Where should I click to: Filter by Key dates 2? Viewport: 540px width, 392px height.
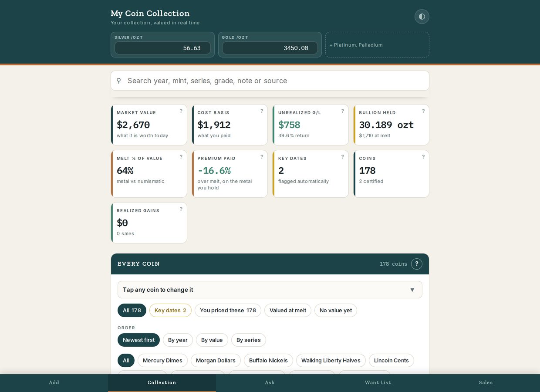point(170,311)
